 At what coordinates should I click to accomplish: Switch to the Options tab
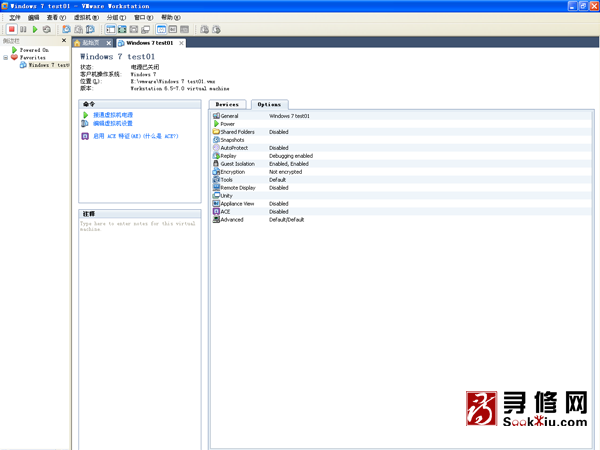tap(269, 104)
